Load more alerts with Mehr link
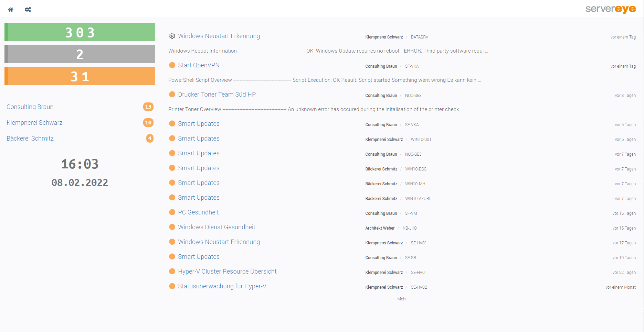This screenshot has width=644, height=332. [x=402, y=299]
